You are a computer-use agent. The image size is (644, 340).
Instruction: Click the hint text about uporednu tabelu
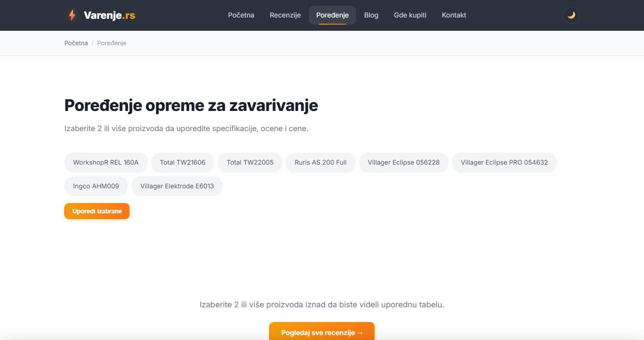pyautogui.click(x=322, y=305)
